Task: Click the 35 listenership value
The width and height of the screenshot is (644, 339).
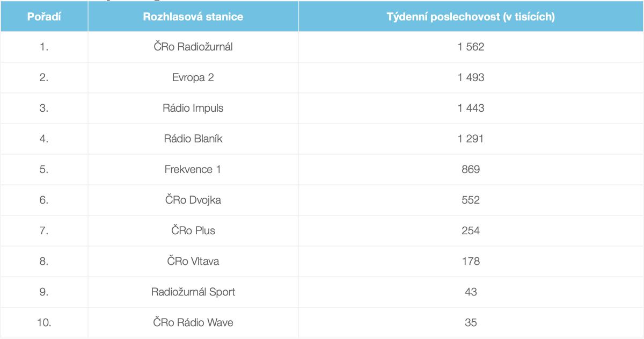Action: [471, 322]
